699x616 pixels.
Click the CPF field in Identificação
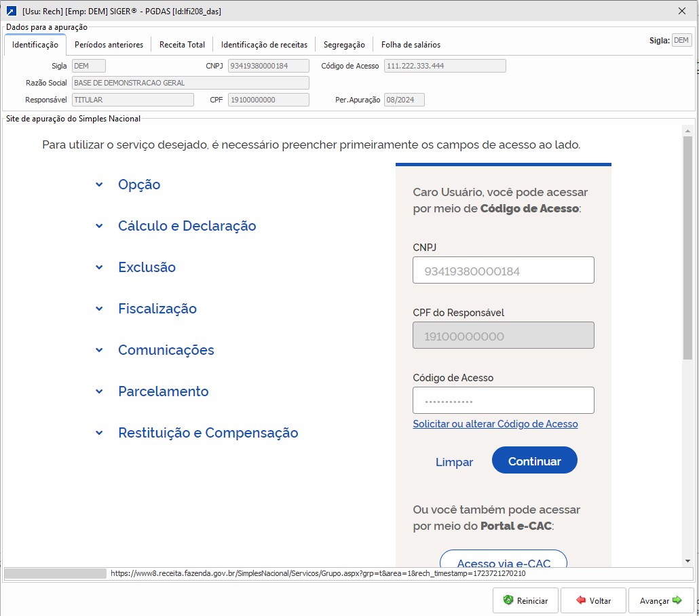pyautogui.click(x=268, y=100)
